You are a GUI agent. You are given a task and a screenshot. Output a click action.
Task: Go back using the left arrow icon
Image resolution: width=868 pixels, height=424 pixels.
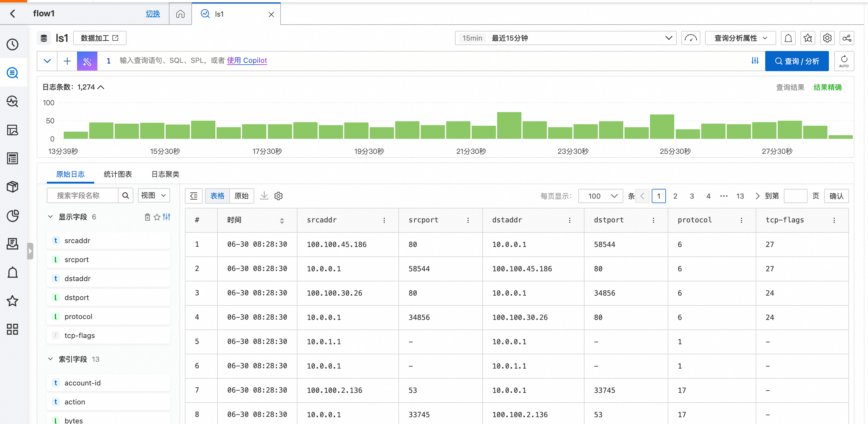click(13, 14)
